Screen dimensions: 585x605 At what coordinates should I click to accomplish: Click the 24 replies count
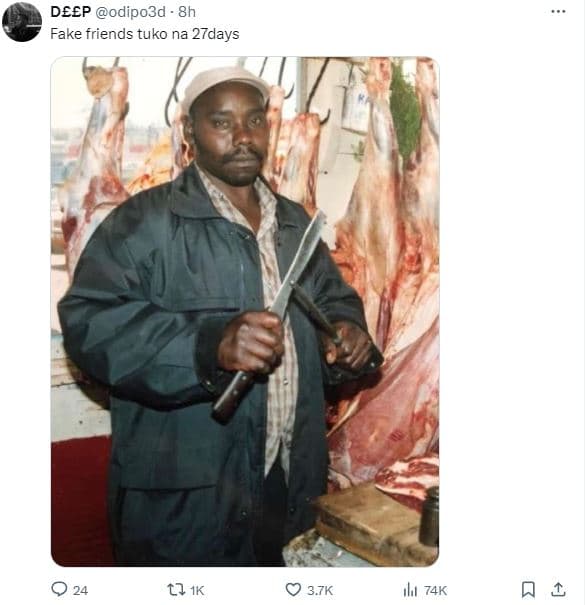point(80,590)
